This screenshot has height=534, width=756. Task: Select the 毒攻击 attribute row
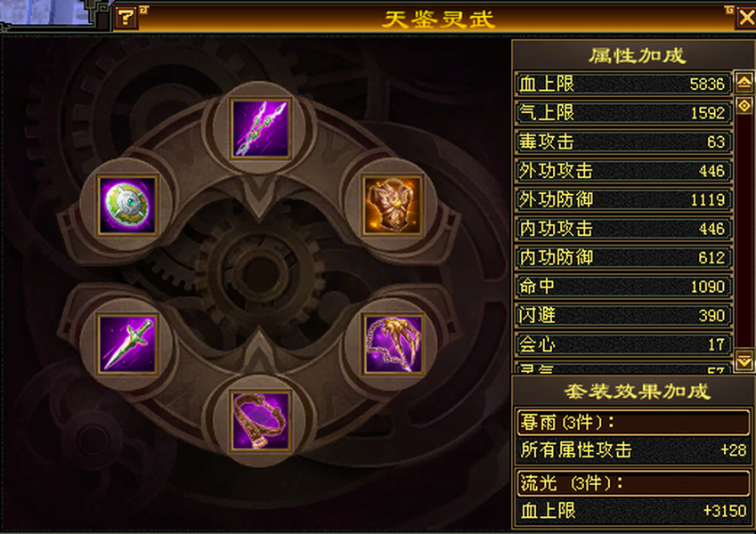[623, 142]
